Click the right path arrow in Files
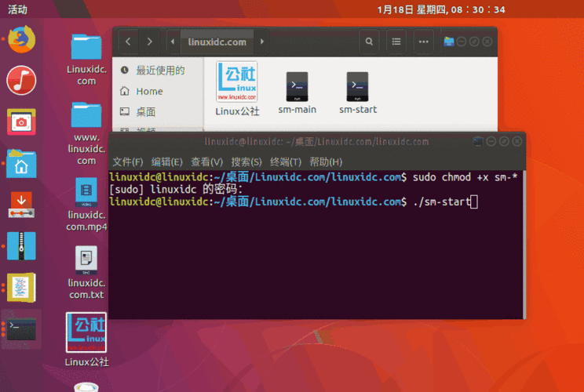 262,42
